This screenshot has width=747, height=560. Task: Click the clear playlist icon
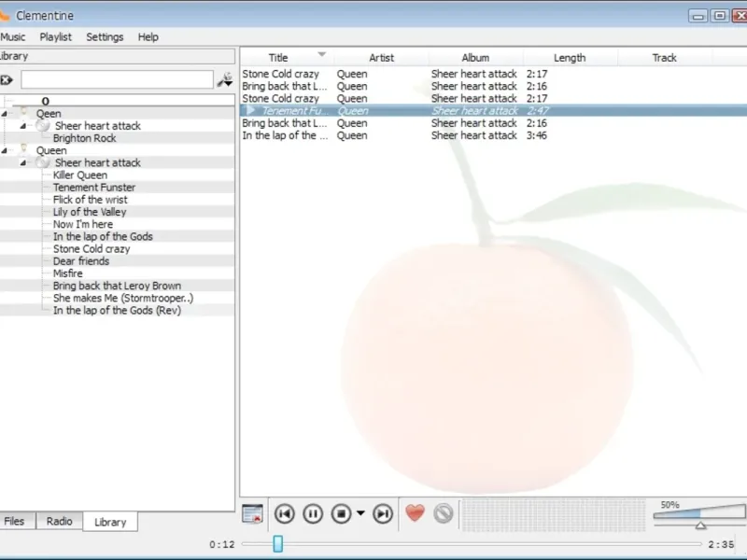point(252,514)
